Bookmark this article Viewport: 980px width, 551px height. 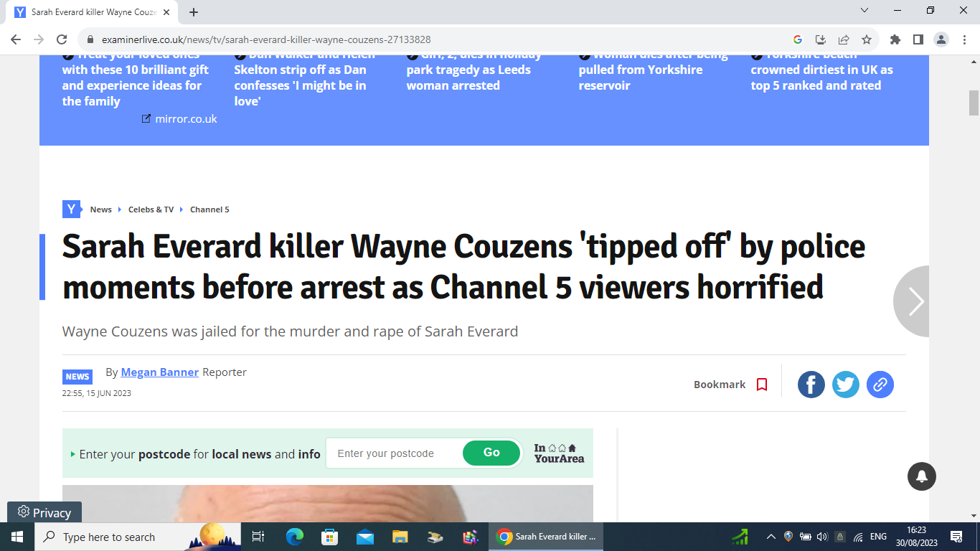click(730, 385)
